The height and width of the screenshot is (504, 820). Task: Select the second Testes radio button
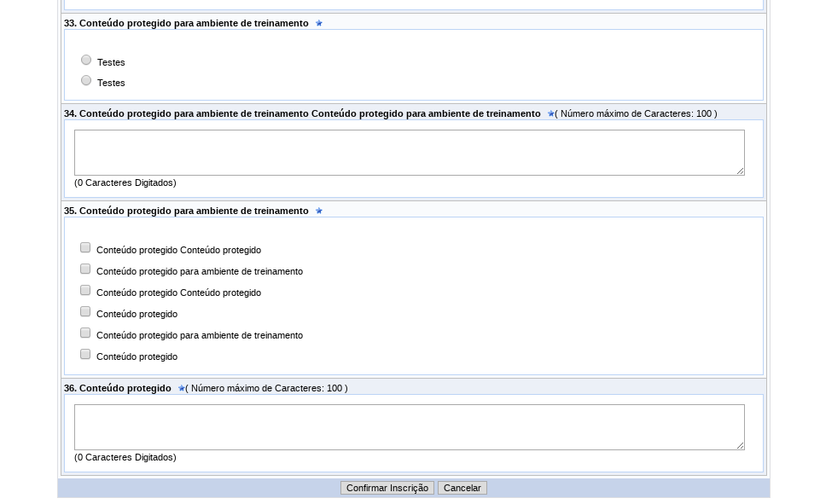(x=85, y=79)
